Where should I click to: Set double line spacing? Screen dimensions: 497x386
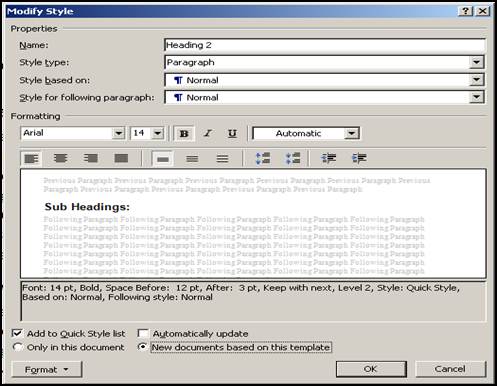point(222,159)
